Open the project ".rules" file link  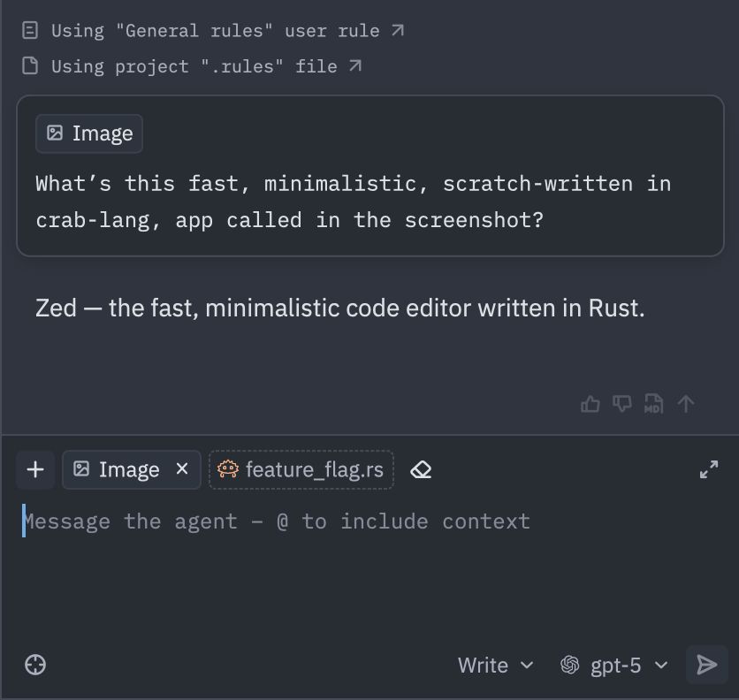click(193, 66)
